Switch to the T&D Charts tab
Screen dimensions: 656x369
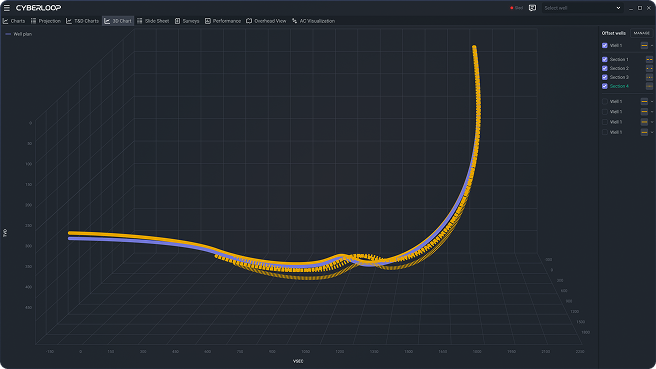click(82, 21)
